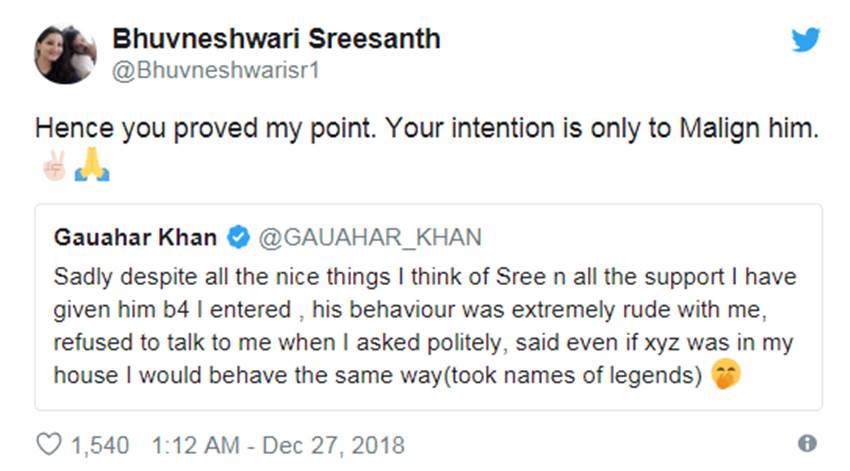
Task: Click the Dec 27, 2018 date
Action: [x=333, y=445]
